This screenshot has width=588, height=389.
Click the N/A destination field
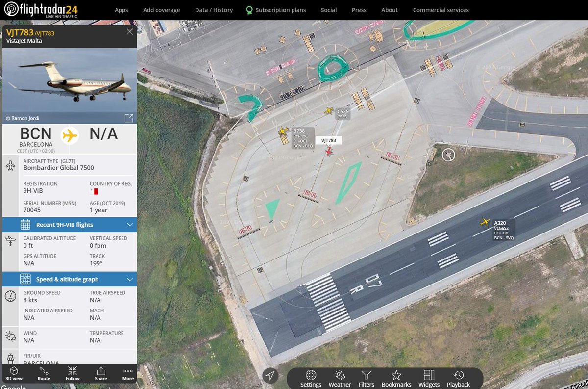click(103, 133)
